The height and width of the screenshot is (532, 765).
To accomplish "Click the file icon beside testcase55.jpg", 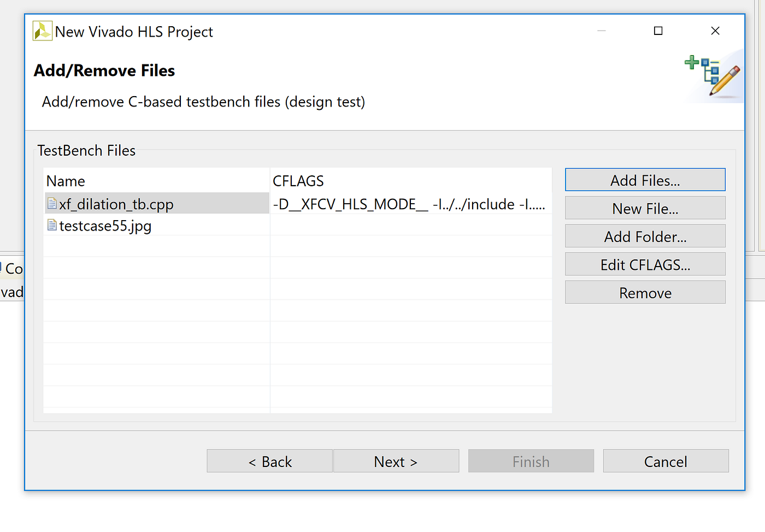I will (51, 224).
